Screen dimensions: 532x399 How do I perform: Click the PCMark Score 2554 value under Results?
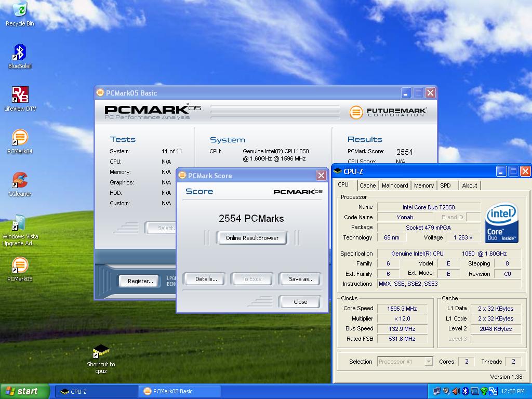tap(404, 152)
